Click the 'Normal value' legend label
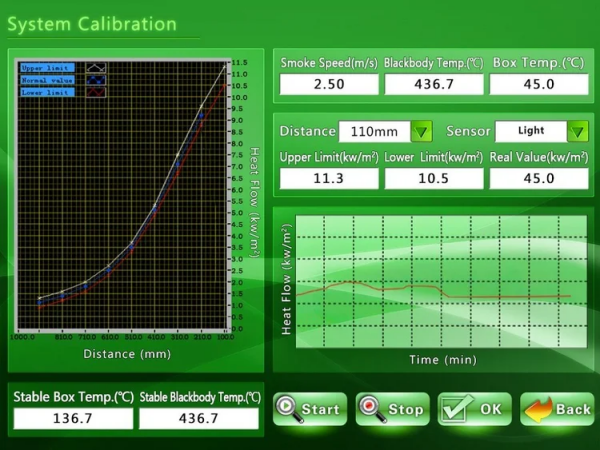600x450 pixels. point(47,80)
